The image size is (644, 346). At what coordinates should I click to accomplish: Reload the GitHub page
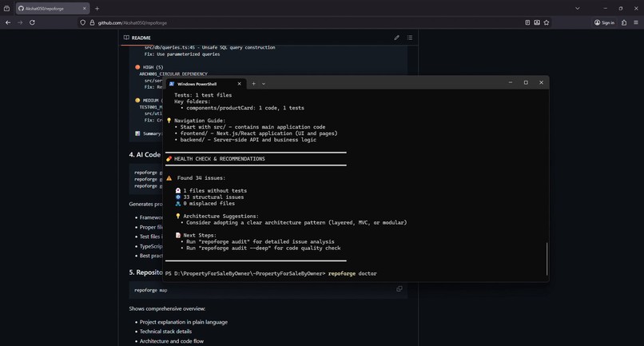click(32, 22)
